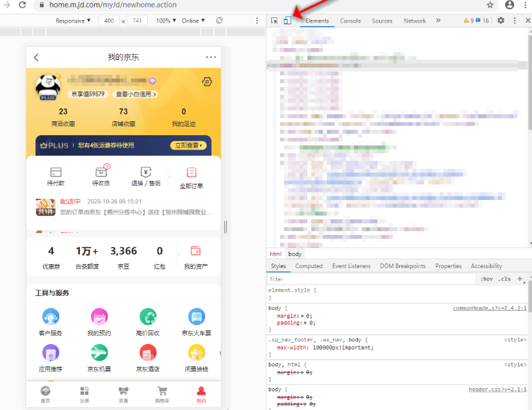
Task: Open the Responsive device dropdown
Action: pyautogui.click(x=73, y=21)
